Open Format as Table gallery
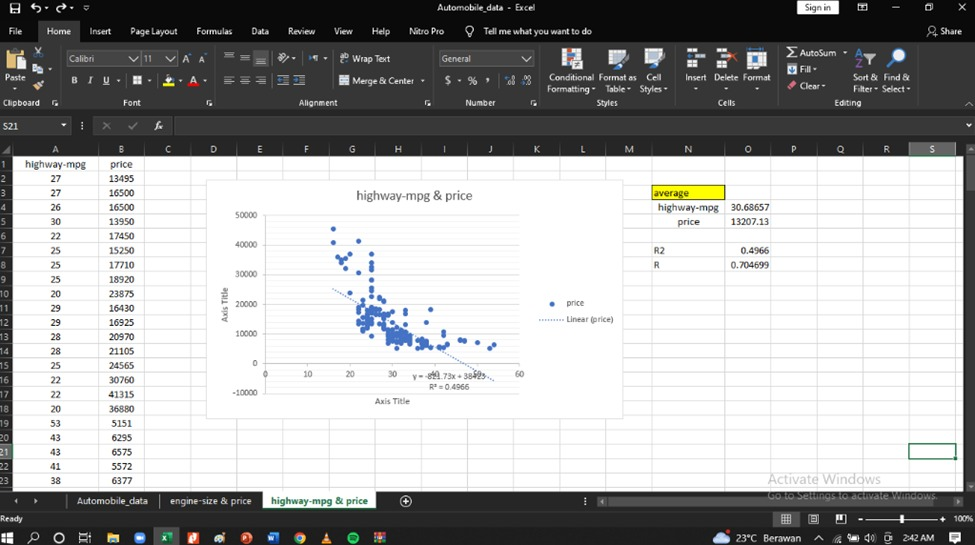 pos(617,71)
